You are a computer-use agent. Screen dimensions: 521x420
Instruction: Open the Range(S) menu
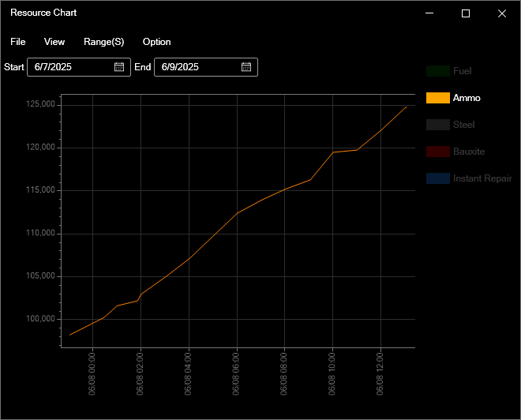(x=104, y=42)
